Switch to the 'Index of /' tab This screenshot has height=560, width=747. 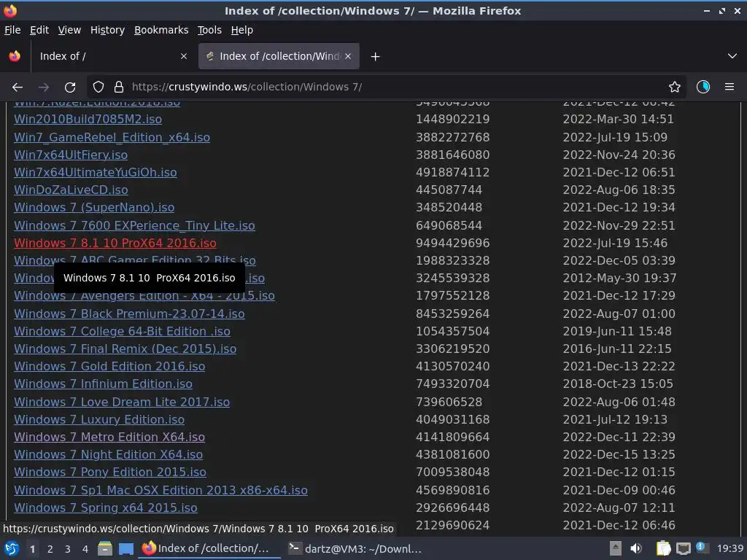coord(113,56)
